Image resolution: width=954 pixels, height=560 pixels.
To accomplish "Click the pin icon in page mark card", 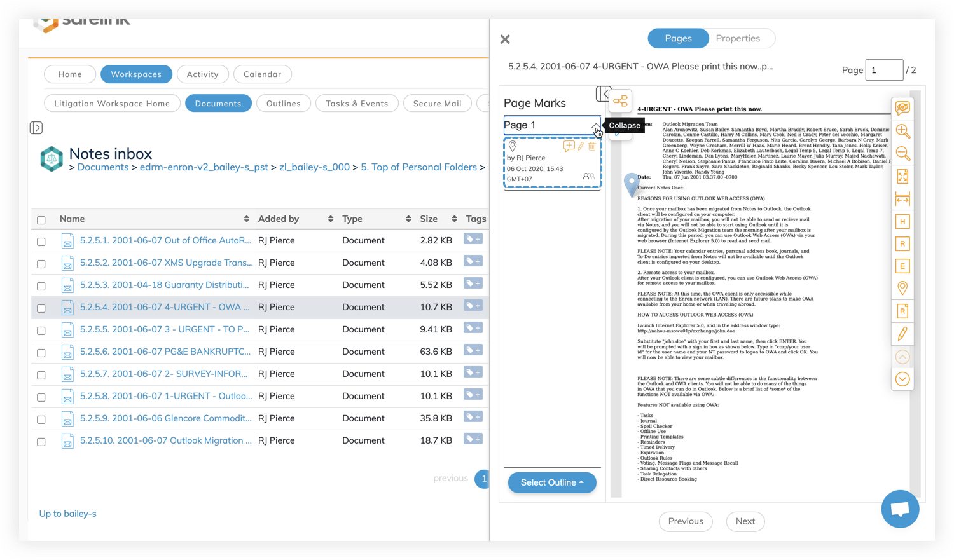I will pyautogui.click(x=513, y=147).
